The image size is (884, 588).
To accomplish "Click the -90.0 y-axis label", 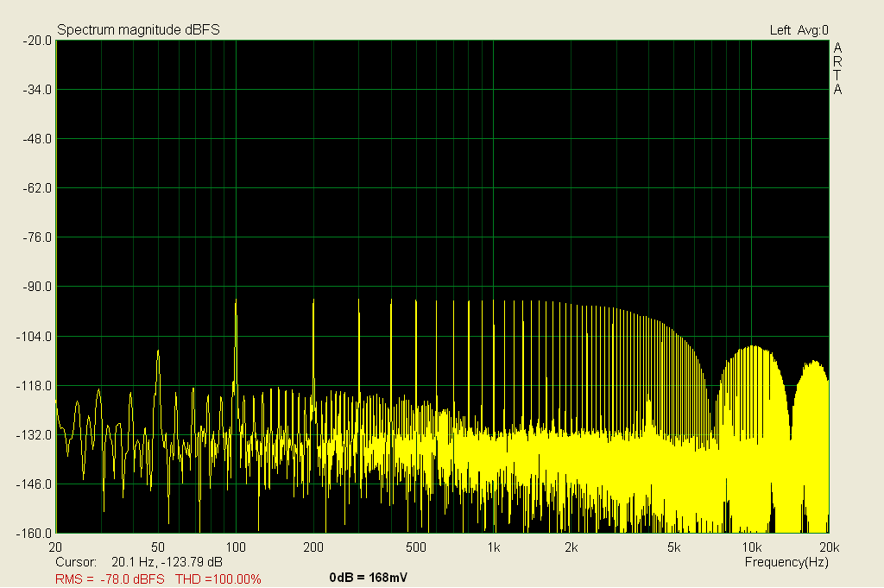I will (x=37, y=287).
